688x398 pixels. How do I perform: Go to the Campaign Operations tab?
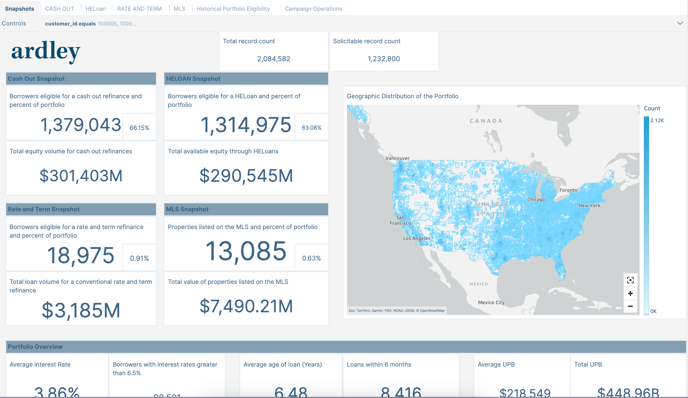(313, 9)
